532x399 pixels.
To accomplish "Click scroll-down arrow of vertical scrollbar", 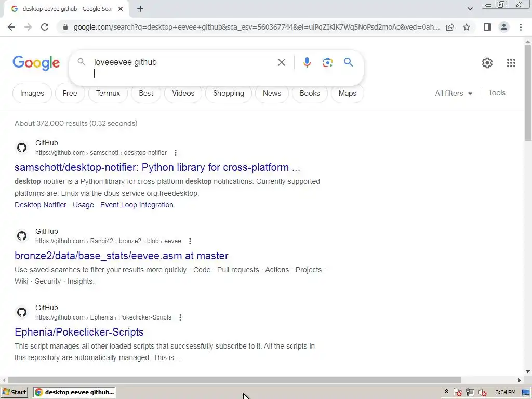I will pyautogui.click(x=528, y=371).
